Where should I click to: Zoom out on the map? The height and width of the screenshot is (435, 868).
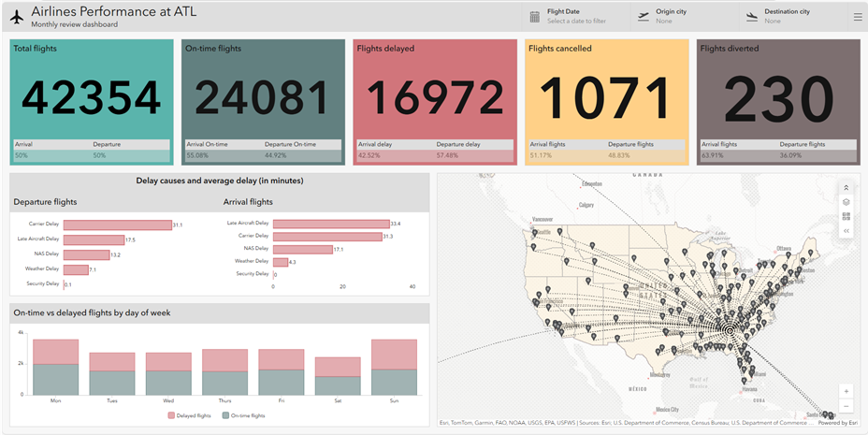[x=846, y=406]
